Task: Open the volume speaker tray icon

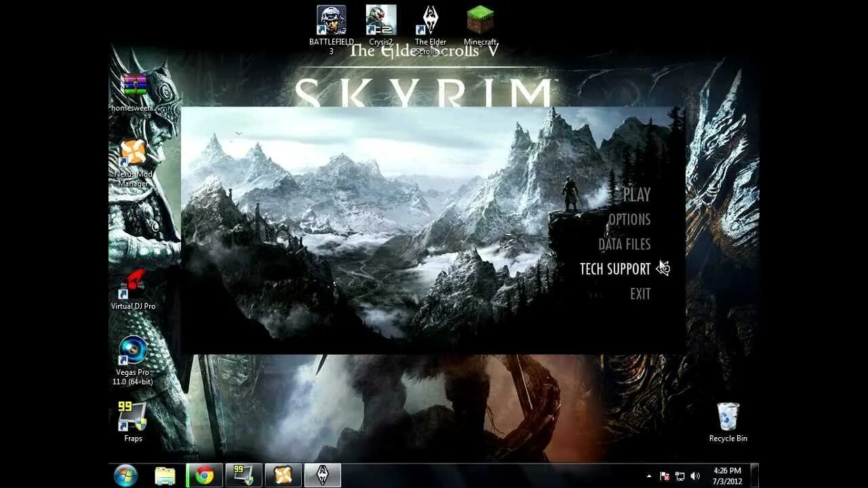Action: click(x=695, y=476)
